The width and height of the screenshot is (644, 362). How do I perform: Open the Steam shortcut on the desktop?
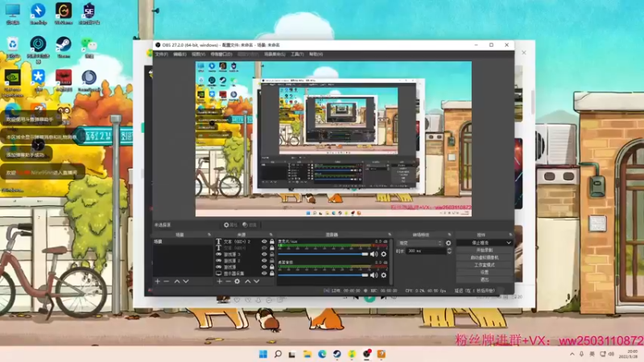coord(64,47)
